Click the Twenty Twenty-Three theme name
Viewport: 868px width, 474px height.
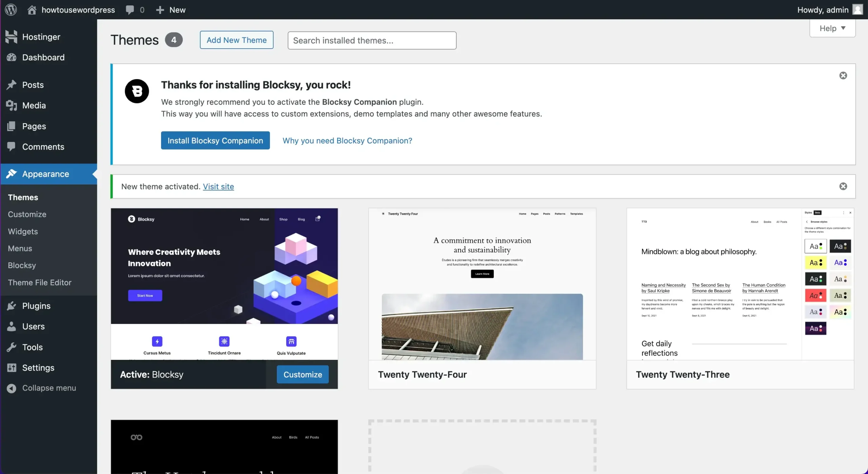point(683,375)
